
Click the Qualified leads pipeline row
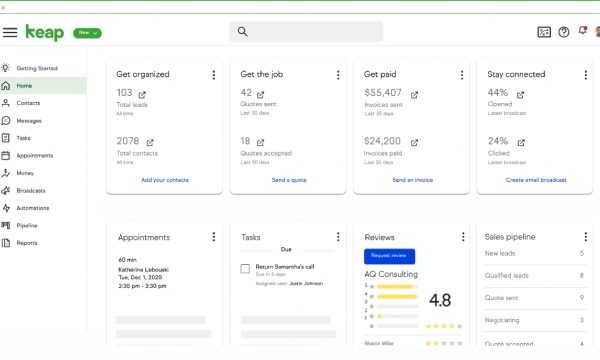(534, 275)
